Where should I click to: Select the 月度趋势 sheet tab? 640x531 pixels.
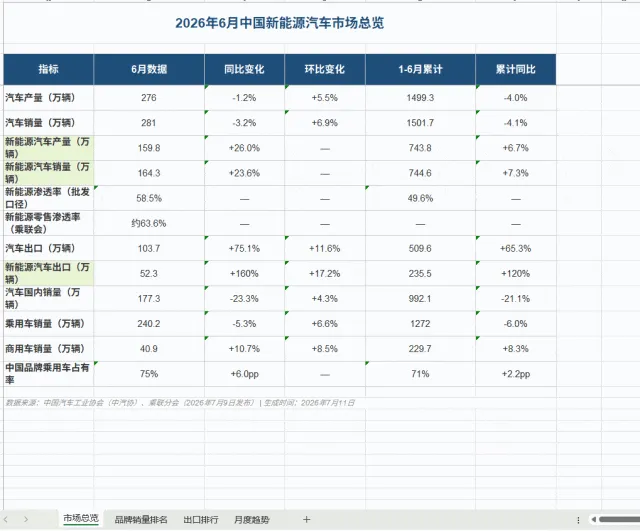tap(252, 520)
